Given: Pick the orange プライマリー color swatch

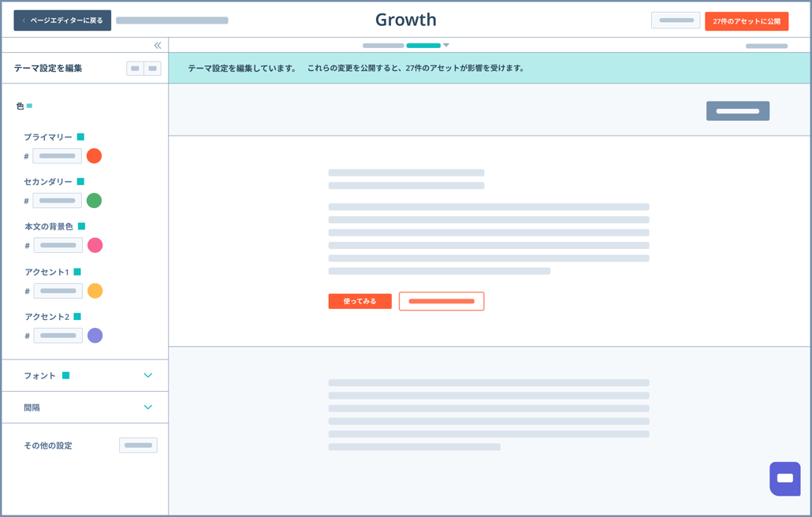Looking at the screenshot, I should point(94,155).
